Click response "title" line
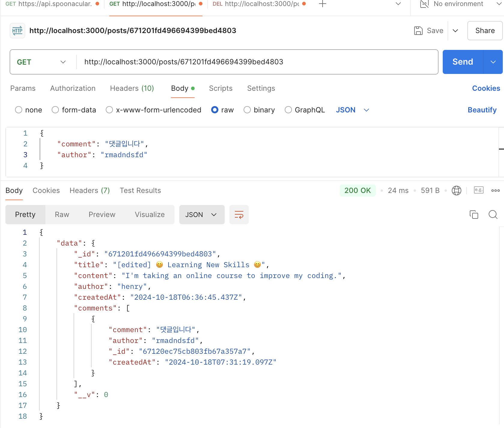Screen dimensions: 504x428 pyautogui.click(x=172, y=265)
